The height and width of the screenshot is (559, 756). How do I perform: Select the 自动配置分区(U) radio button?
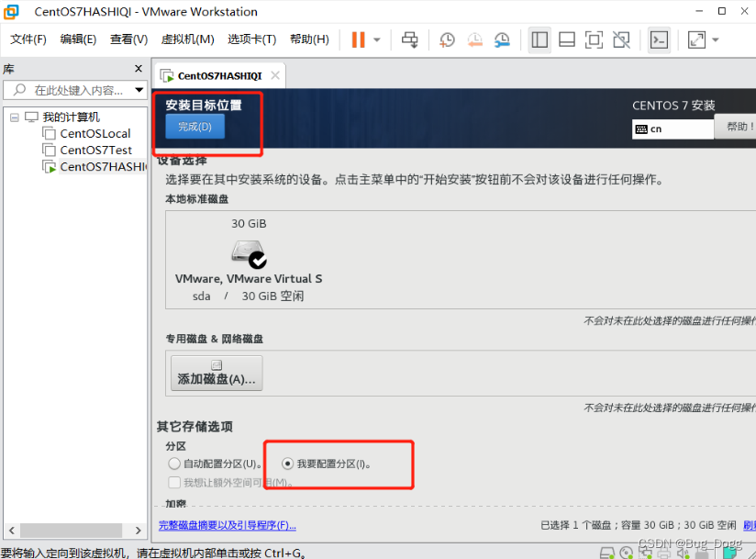coord(174,464)
